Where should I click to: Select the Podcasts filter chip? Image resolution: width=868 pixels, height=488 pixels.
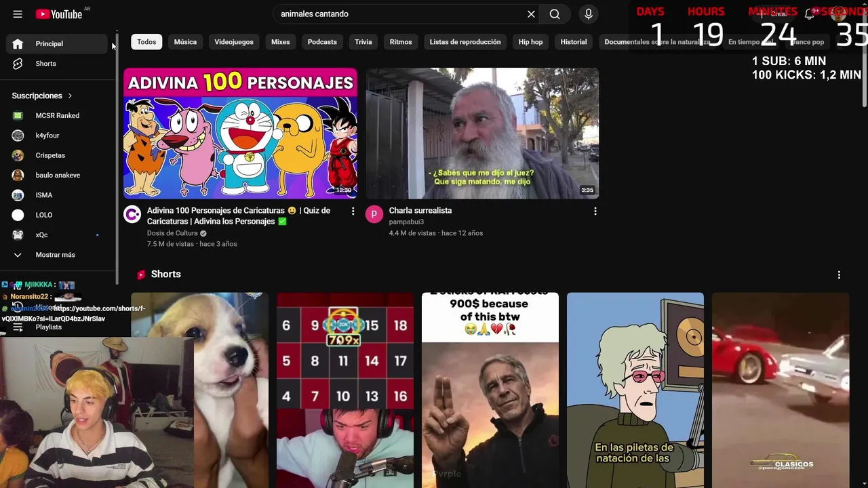click(x=322, y=42)
